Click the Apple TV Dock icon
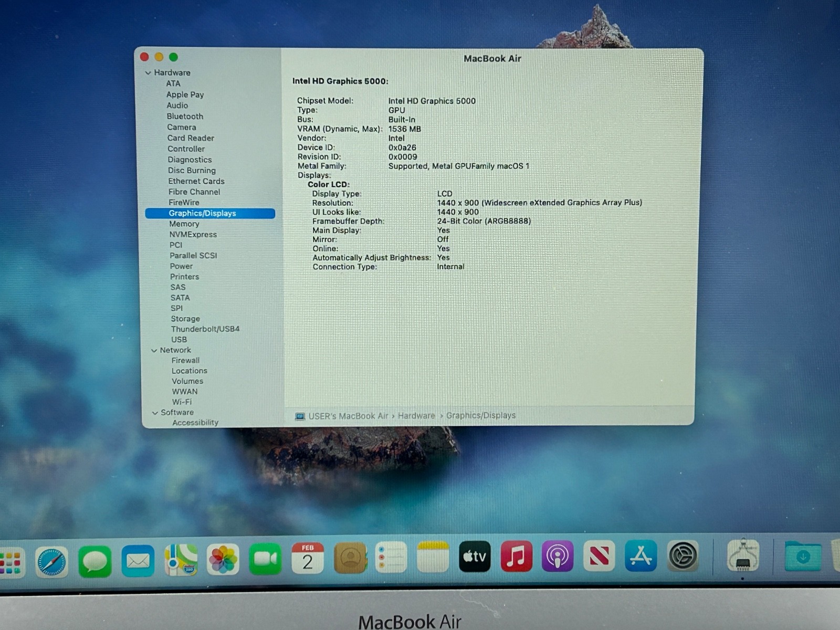Image resolution: width=840 pixels, height=630 pixels. pyautogui.click(x=475, y=556)
